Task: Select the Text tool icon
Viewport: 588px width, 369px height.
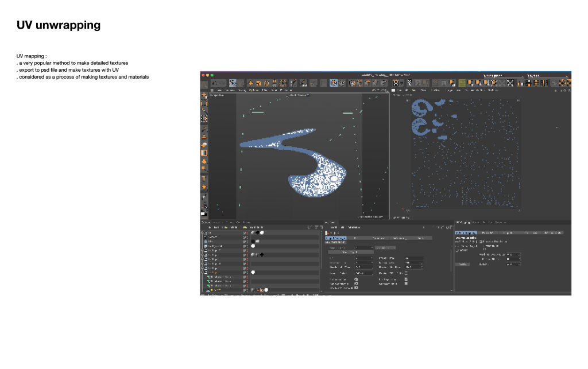Action: click(204, 178)
